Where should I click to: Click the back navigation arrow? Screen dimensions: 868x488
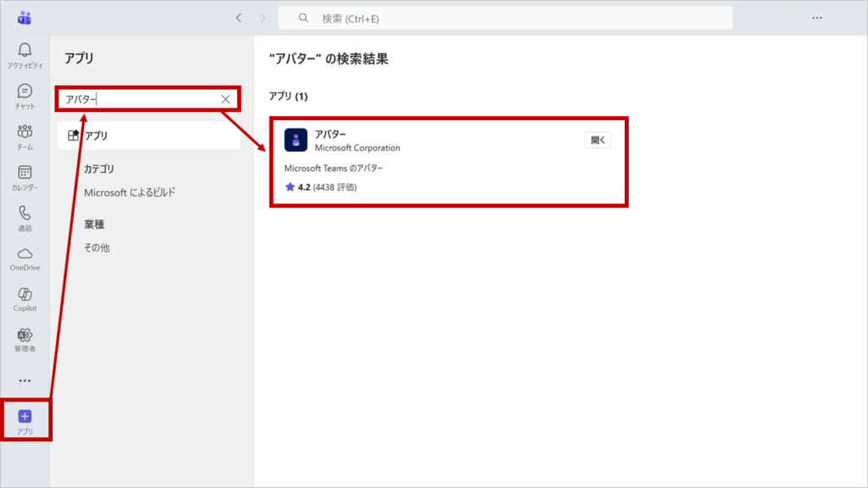(x=238, y=18)
